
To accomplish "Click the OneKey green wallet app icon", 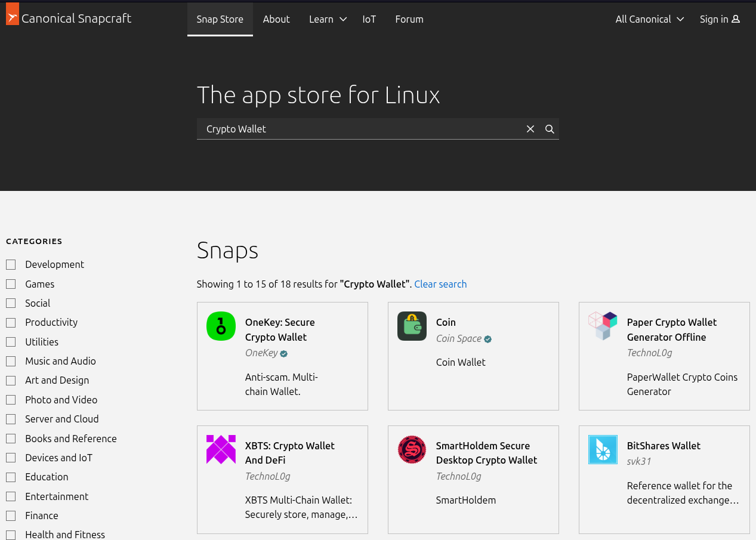I will (221, 326).
